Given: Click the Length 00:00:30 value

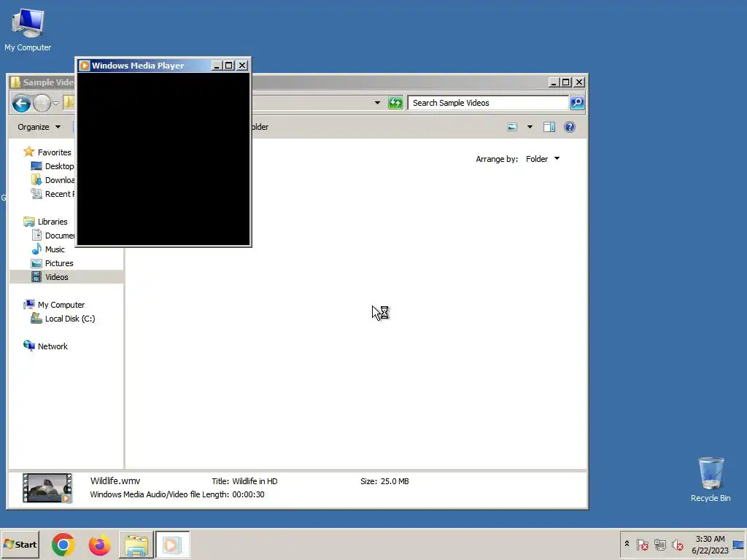Looking at the screenshot, I should 248,495.
